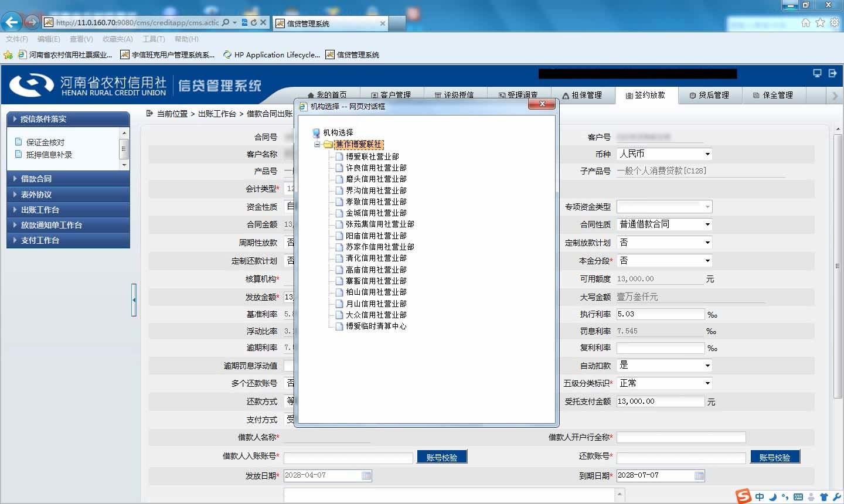
Task: Click the address bar search magnifier icon
Action: 226,22
